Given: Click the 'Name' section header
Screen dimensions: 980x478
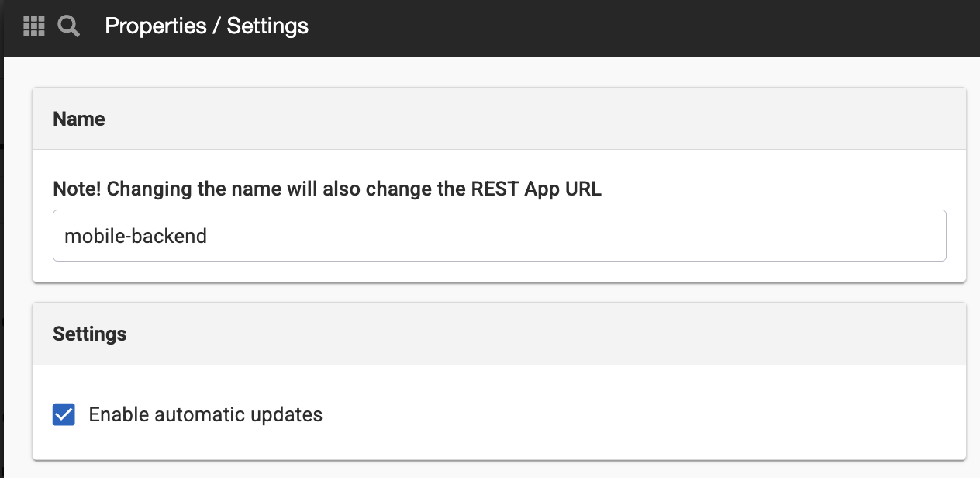Looking at the screenshot, I should tap(499, 119).
